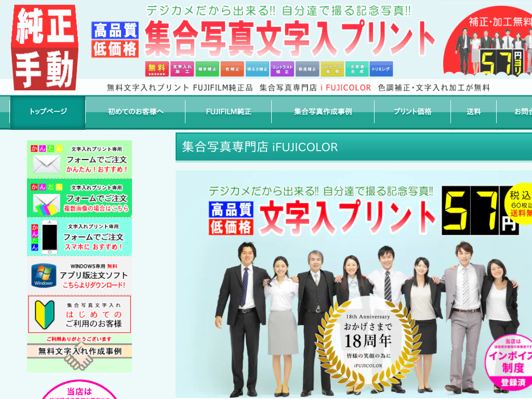Open the handshake 無料文字入れ作成事例 banner
Viewport: 532px width, 399px height.
click(79, 352)
